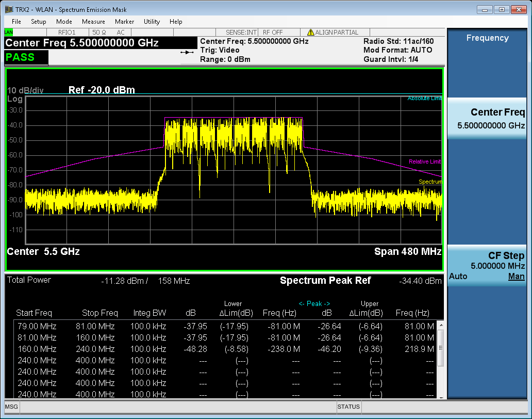The height and width of the screenshot is (419, 532).
Task: Click the AC coupling indicator
Action: click(120, 31)
